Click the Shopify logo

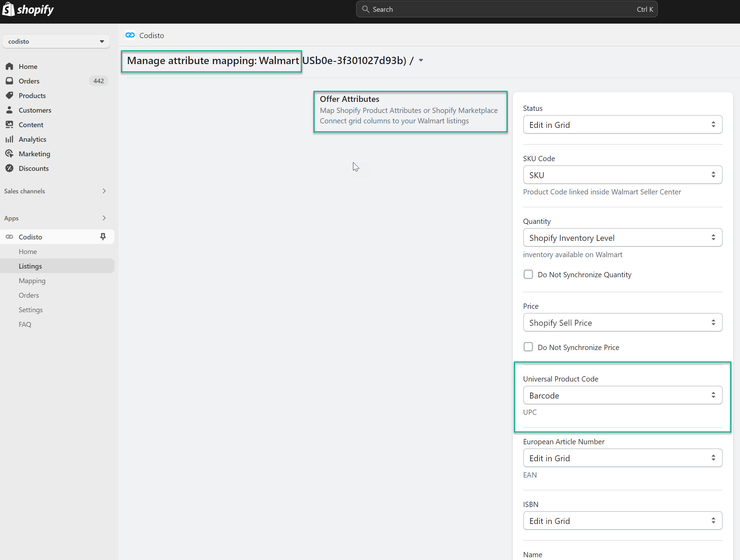[28, 9]
